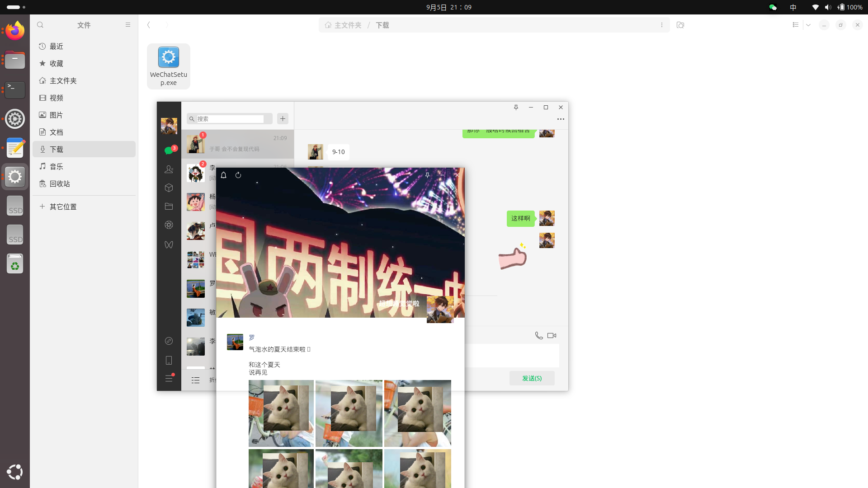Expand view options dropdown arrow in Files
Image resolution: width=868 pixels, height=488 pixels.
808,25
